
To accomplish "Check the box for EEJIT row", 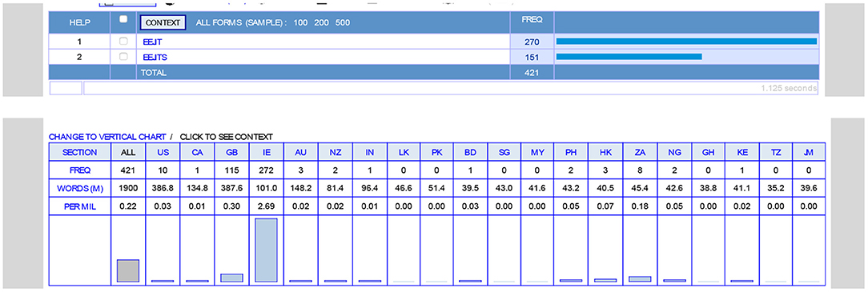I will pos(123,42).
